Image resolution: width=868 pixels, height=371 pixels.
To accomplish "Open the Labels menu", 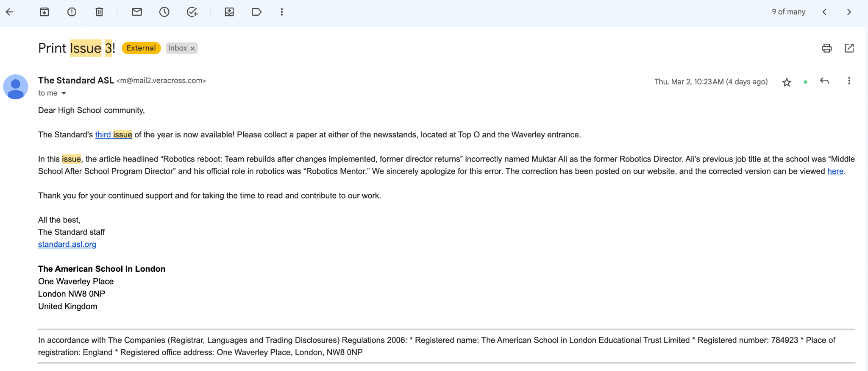I will (256, 12).
